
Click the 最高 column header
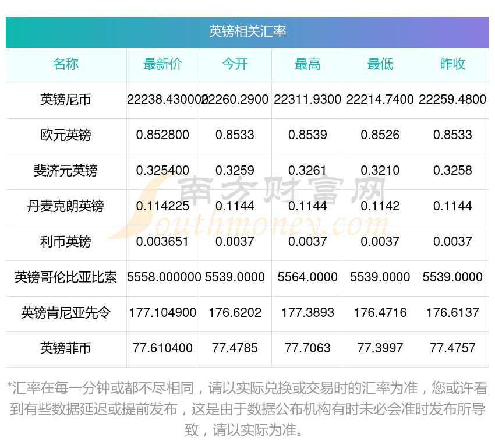pos(307,64)
